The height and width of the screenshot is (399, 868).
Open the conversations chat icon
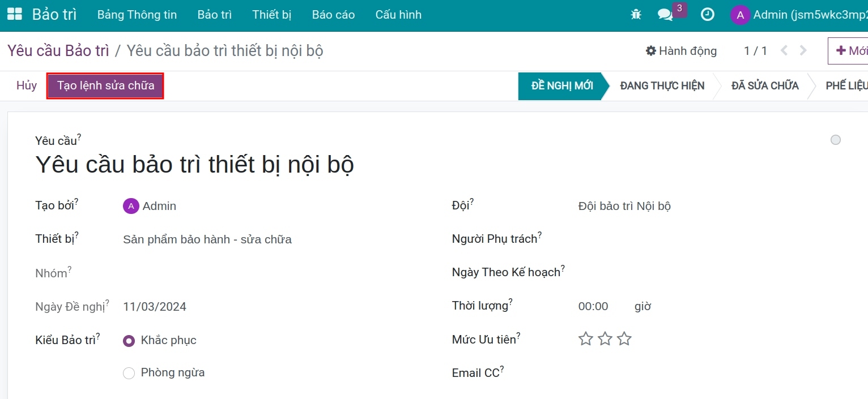(665, 15)
